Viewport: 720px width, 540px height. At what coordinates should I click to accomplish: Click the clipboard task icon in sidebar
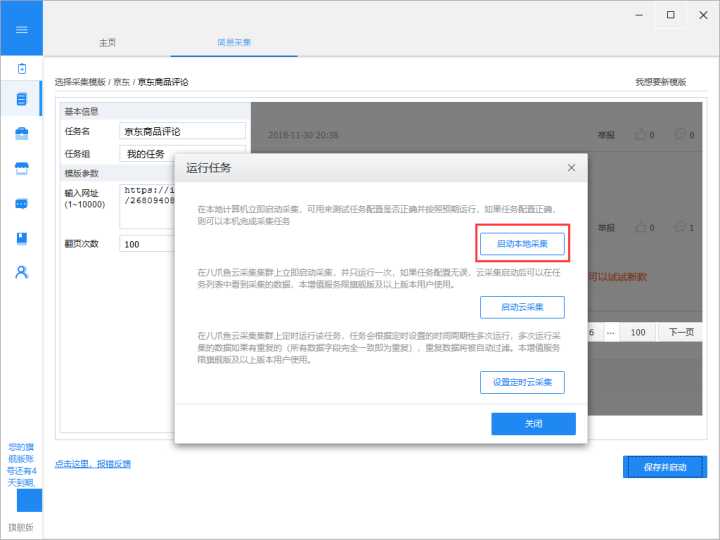(x=21, y=68)
